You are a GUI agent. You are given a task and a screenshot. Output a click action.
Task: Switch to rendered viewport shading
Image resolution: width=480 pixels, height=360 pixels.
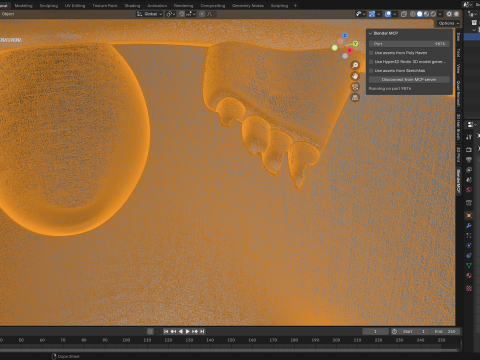point(433,14)
